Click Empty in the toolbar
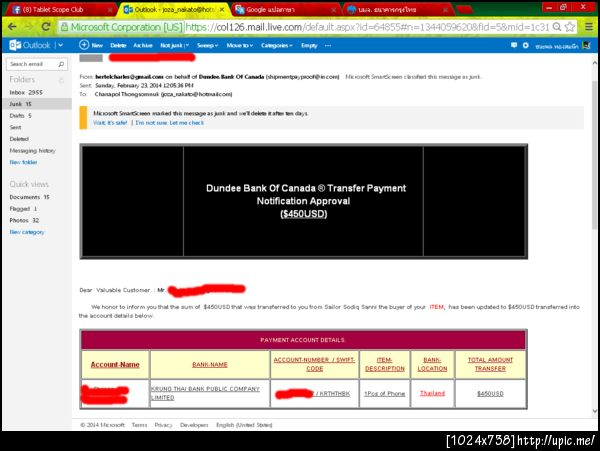The height and width of the screenshot is (451, 600). 309,46
